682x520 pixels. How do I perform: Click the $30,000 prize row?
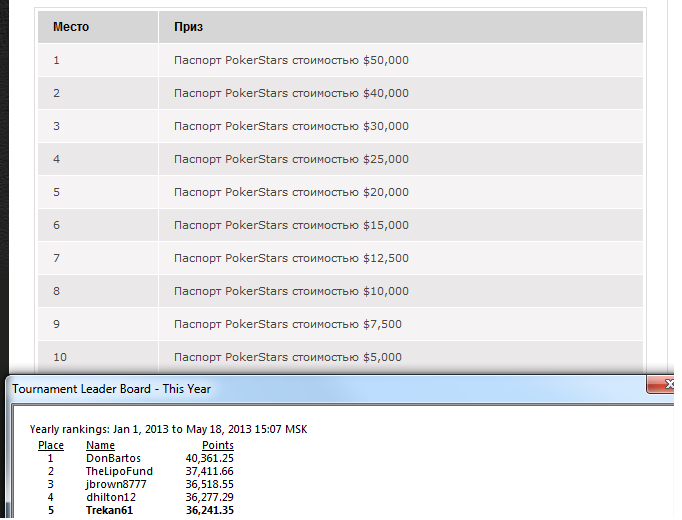(291, 126)
